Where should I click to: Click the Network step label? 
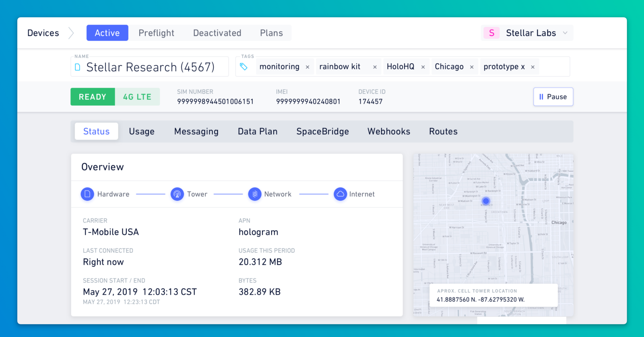point(278,194)
